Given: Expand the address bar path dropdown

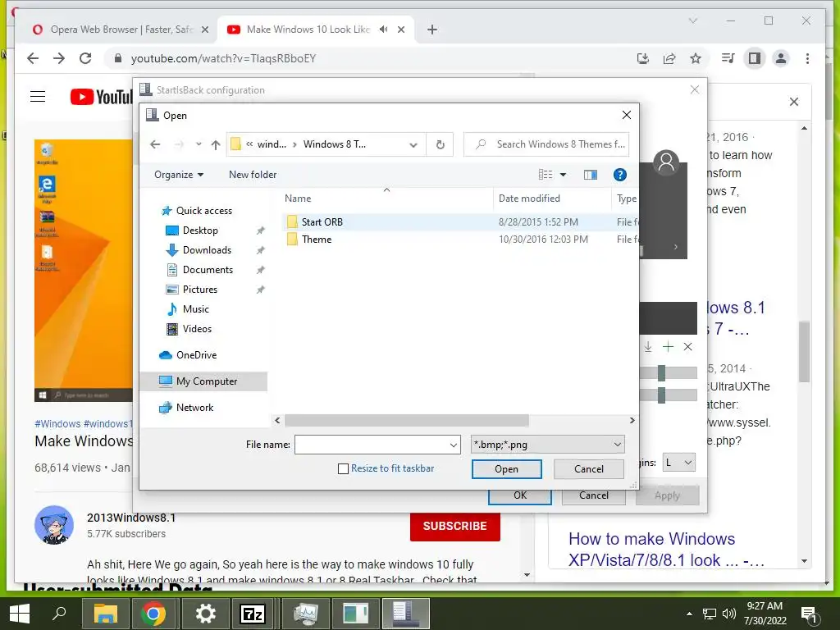Looking at the screenshot, I should (x=413, y=144).
